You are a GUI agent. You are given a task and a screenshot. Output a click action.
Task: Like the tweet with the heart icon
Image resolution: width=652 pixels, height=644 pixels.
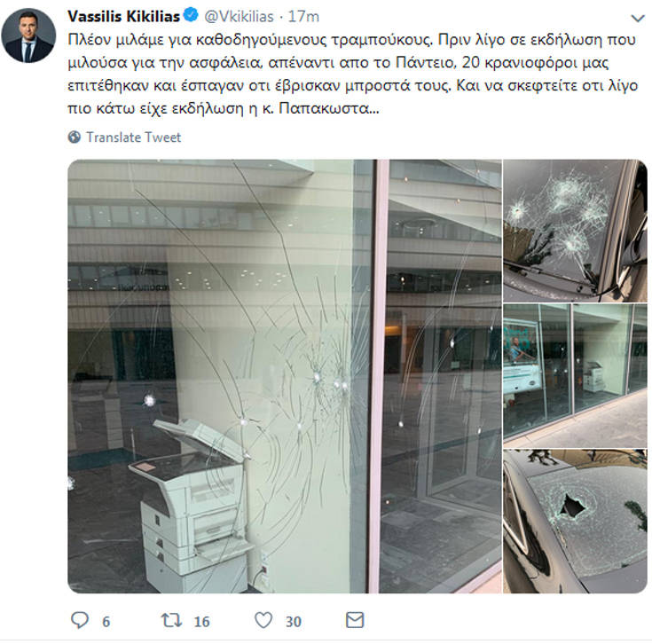(x=263, y=620)
